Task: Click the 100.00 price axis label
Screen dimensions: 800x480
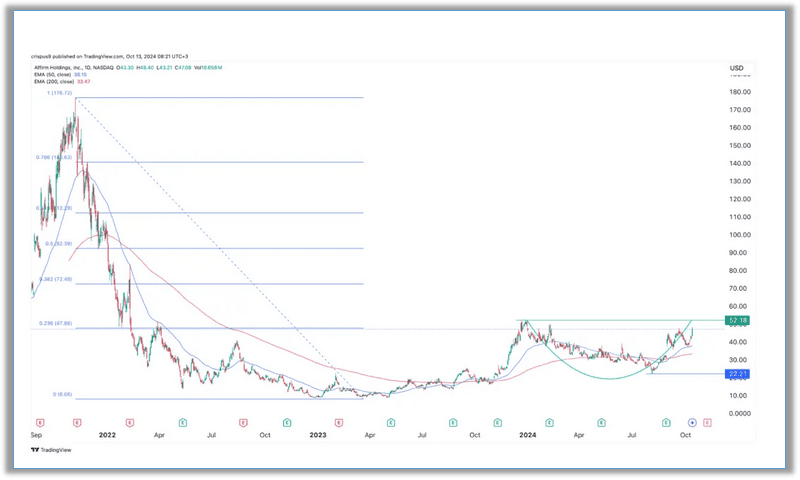Action: [740, 235]
